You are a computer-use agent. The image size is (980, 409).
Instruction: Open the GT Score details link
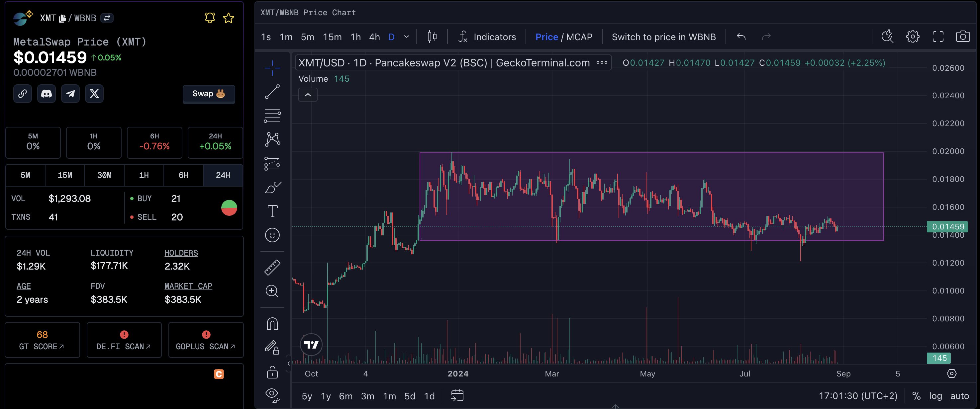pyautogui.click(x=42, y=340)
